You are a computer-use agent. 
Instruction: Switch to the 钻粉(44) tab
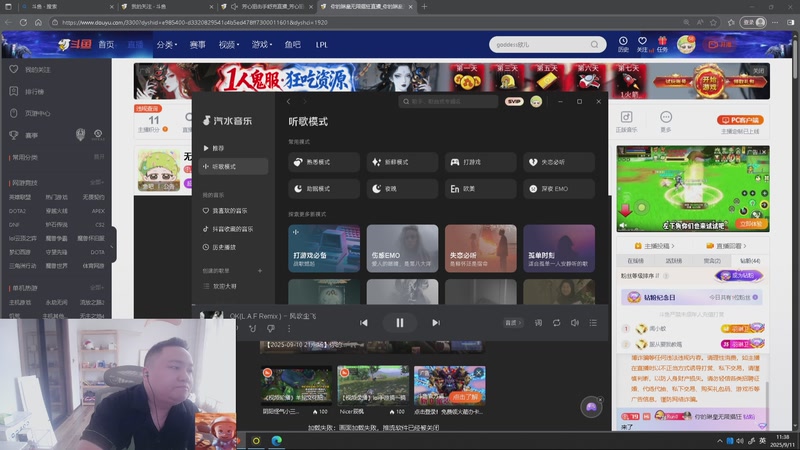[x=750, y=261]
